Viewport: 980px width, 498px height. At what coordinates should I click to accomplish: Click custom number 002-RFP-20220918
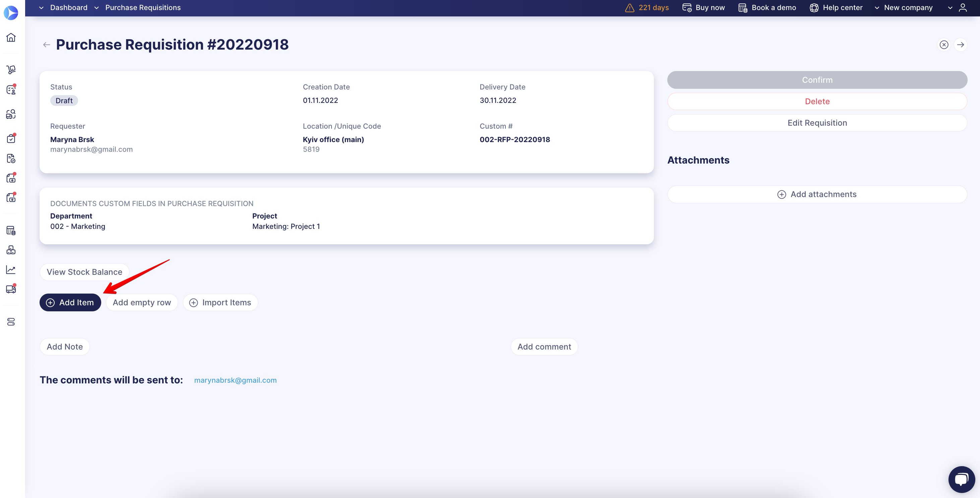pos(515,140)
